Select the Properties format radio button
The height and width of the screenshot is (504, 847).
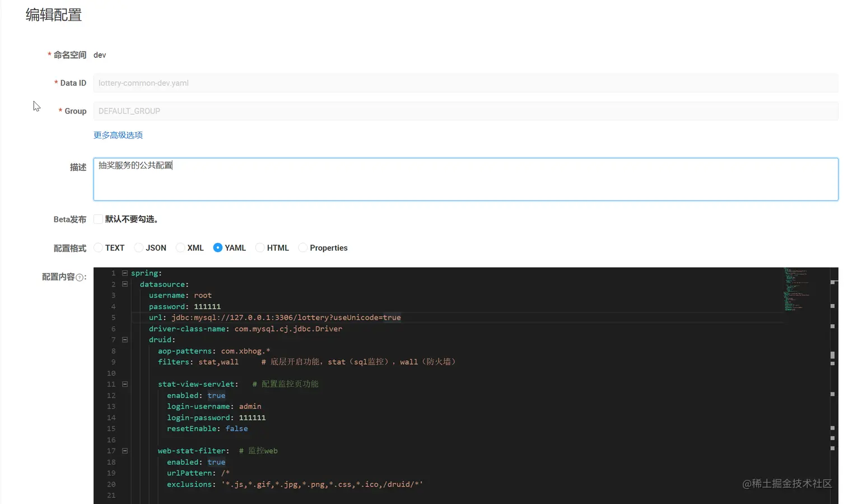click(x=302, y=248)
